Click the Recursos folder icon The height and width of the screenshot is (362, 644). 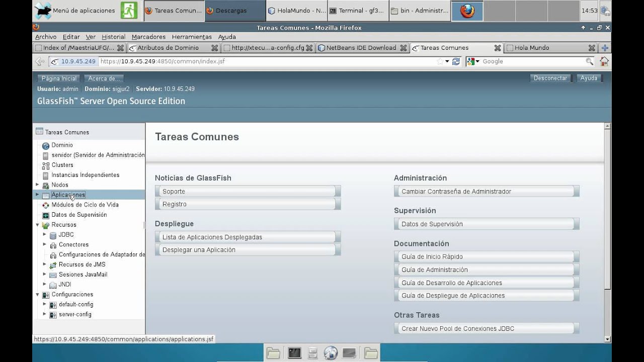(46, 225)
